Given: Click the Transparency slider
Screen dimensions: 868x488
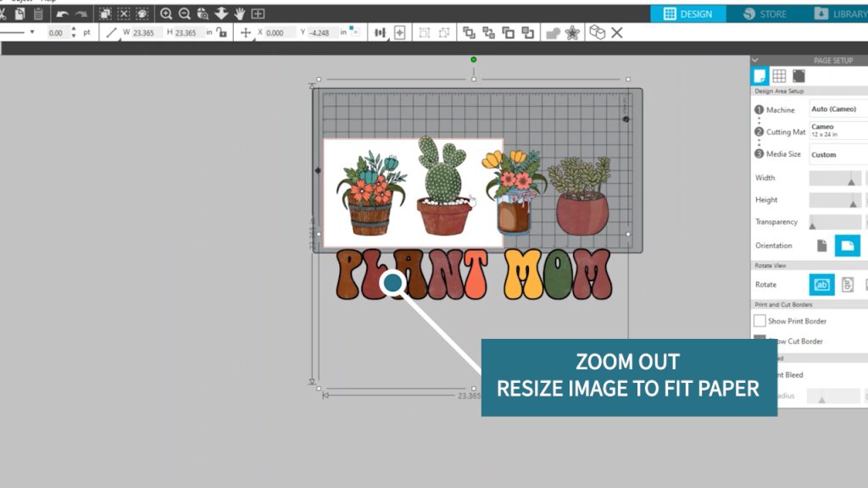Looking at the screenshot, I should coord(835,222).
